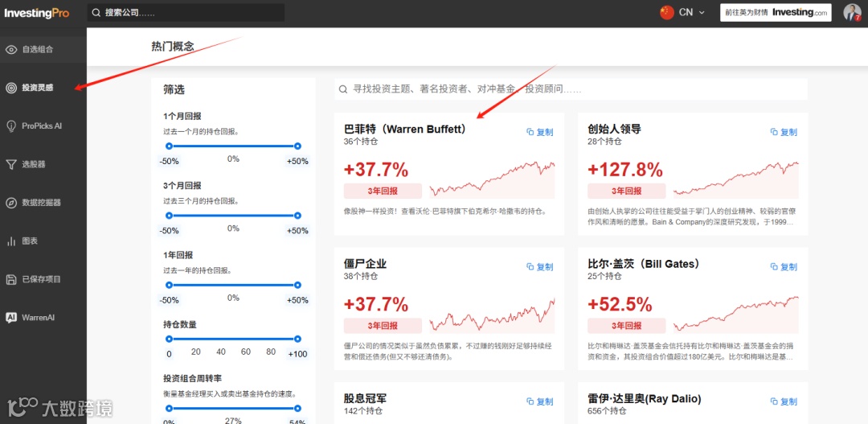Click the compass icon for 数据挖掘器
The width and height of the screenshot is (868, 424).
pos(11,202)
